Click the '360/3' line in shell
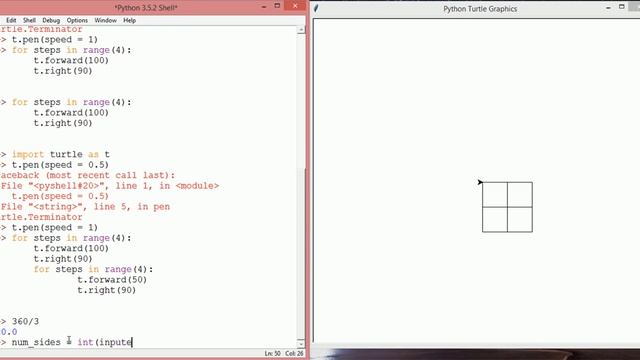640x360 pixels. click(x=25, y=321)
